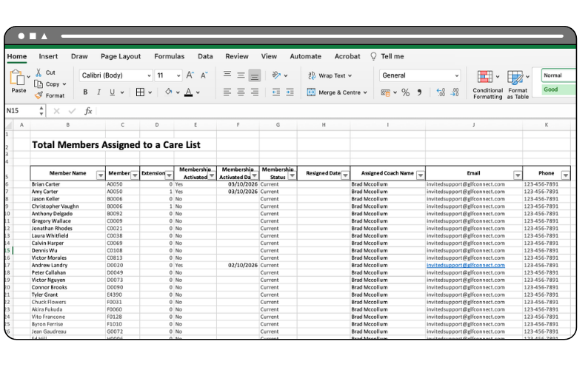This screenshot has width=588, height=370.
Task: Click the accounting currency format icon
Action: (x=386, y=92)
